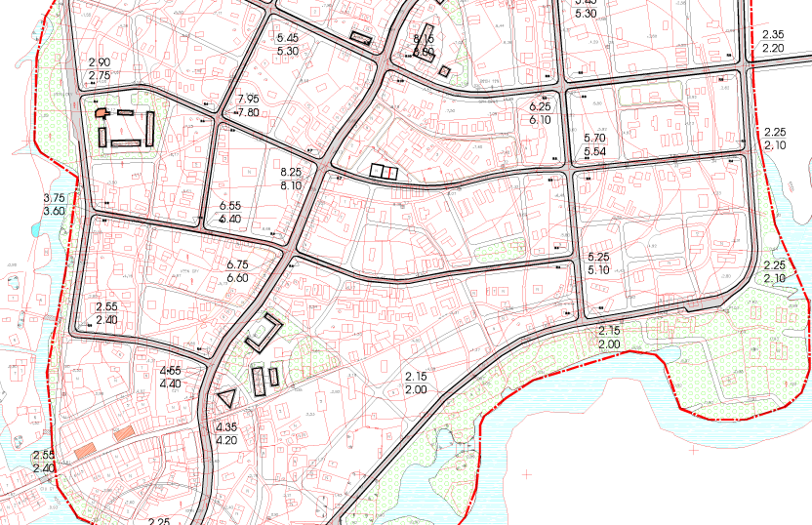Select the 4.35 / 4.20 elevation label
812x525 pixels.
(x=225, y=433)
